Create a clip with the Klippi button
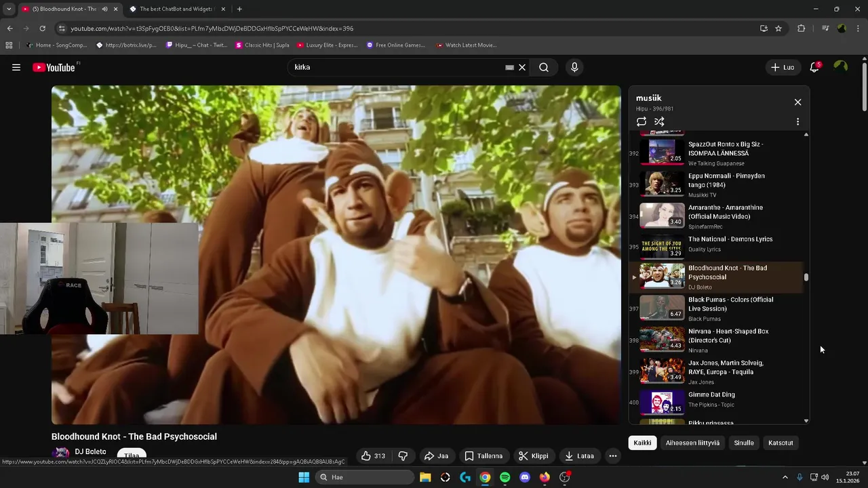 tap(534, 456)
